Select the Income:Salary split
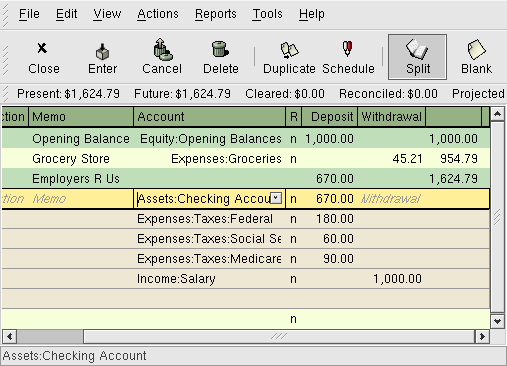Screen dimensions: 507x366 [246, 279]
